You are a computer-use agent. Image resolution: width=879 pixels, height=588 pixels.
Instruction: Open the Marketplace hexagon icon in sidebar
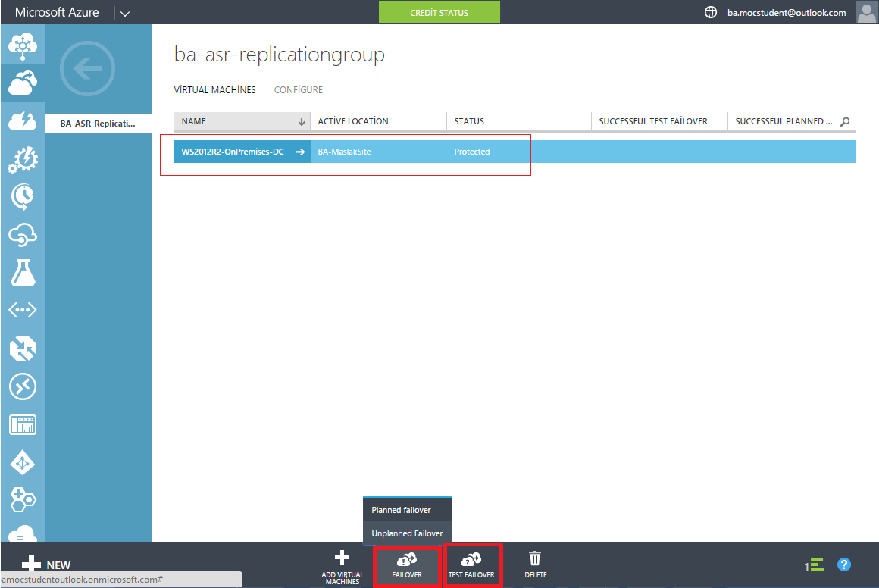[23, 500]
